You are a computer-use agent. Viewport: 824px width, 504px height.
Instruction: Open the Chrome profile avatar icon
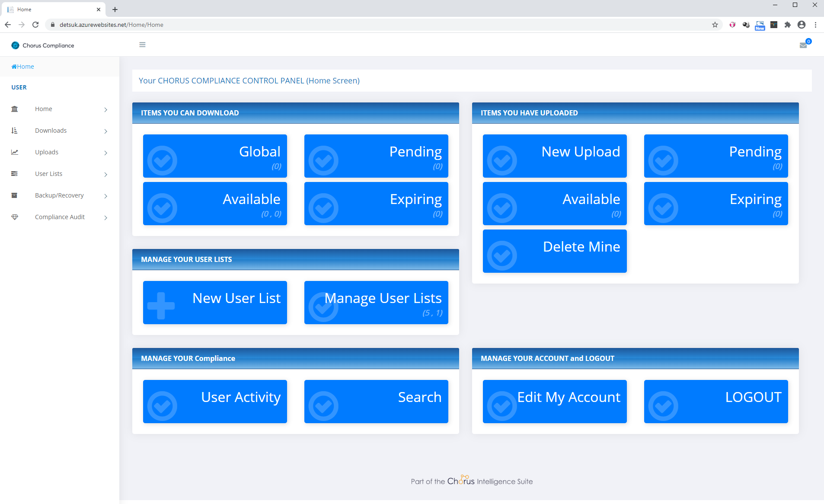click(x=802, y=25)
